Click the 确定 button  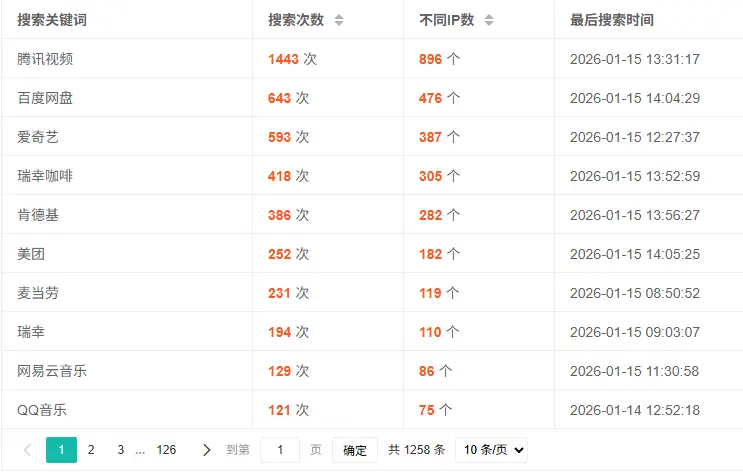pyautogui.click(x=355, y=450)
